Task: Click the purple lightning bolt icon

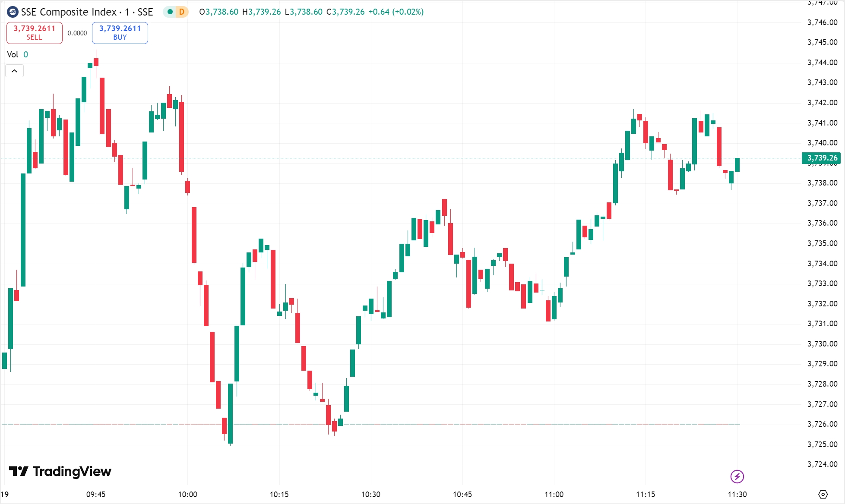Action: (737, 476)
